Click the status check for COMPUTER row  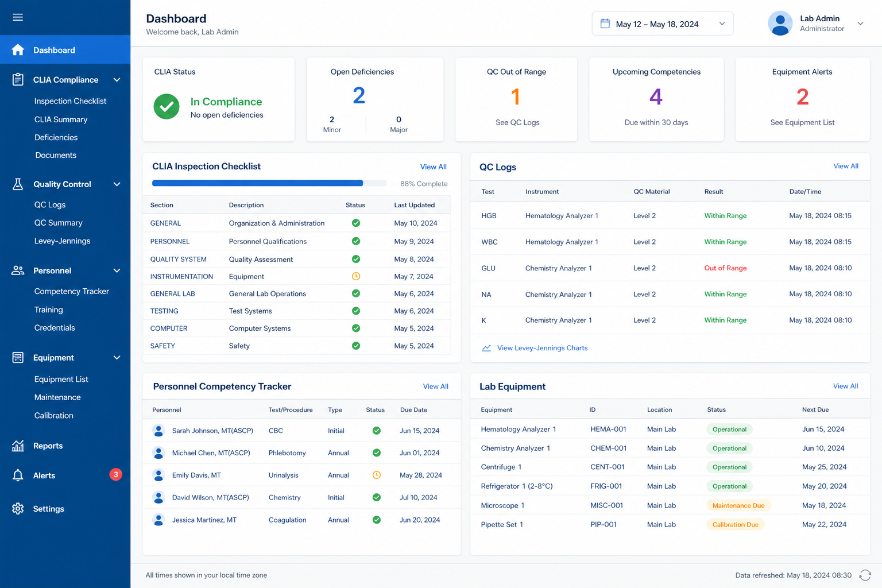(x=356, y=328)
